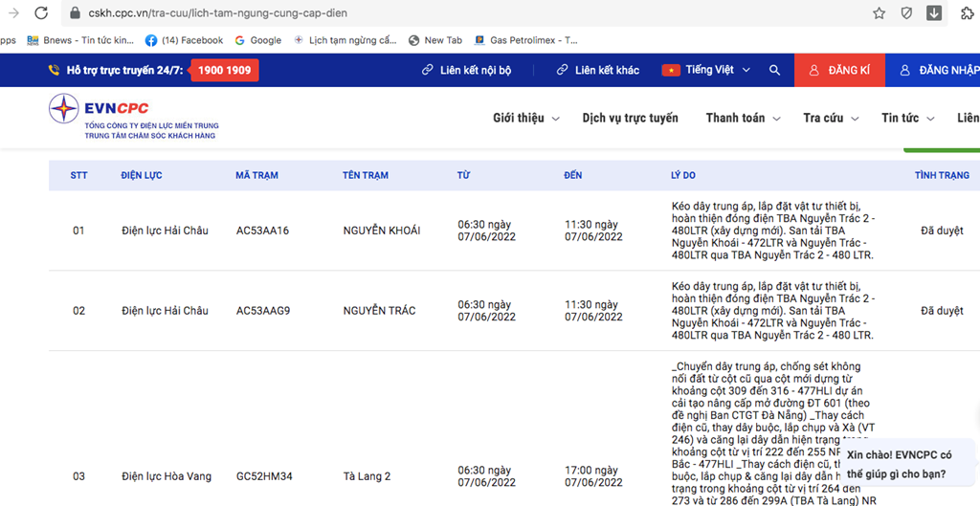Expand the Tiếng Việt language dropdown
The width and height of the screenshot is (980, 506).
point(718,71)
